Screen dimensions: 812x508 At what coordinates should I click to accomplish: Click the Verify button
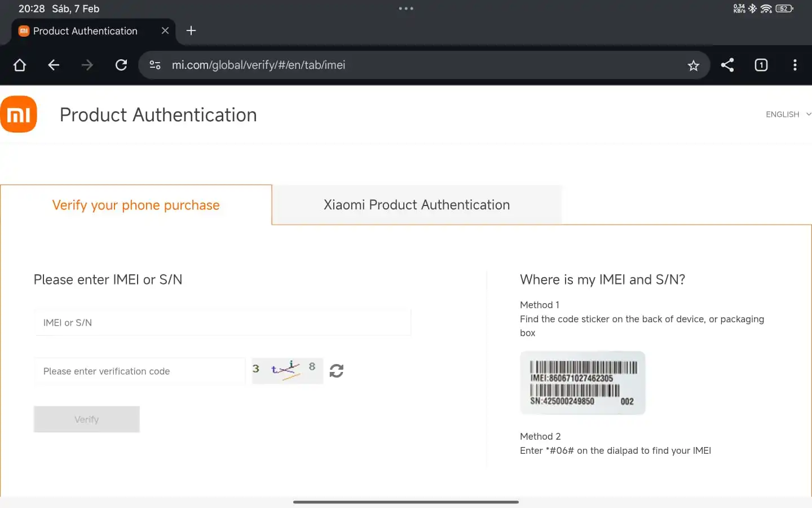click(87, 419)
